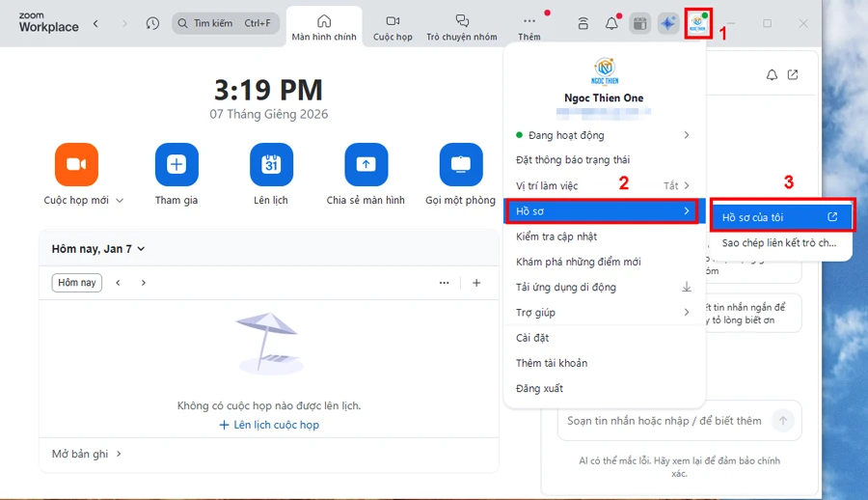Open the Trò chuyện nhóm tab
Image resolution: width=868 pixels, height=500 pixels.
[x=462, y=28]
